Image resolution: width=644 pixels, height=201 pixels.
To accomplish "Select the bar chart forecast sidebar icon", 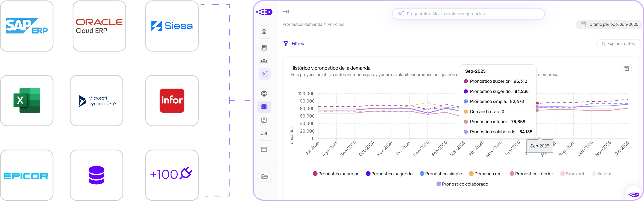I will [264, 107].
